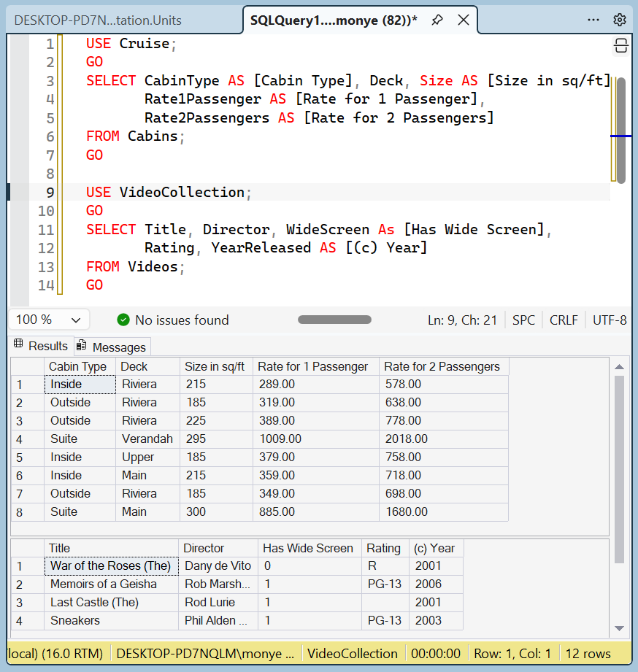The height and width of the screenshot is (672, 638).
Task: Click the 'Memoirs of a Geisha' cell
Action: (x=111, y=584)
